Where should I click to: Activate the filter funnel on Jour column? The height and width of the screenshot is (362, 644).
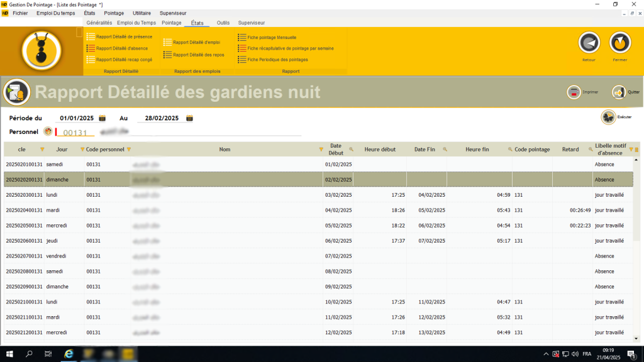pos(81,150)
